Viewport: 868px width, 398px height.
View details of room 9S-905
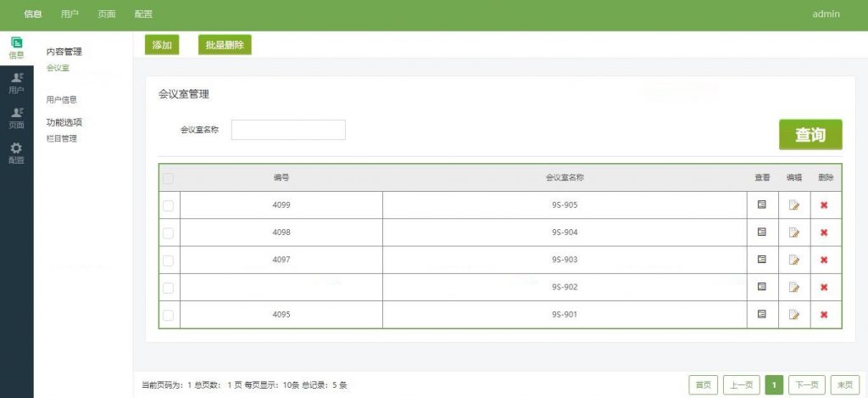(762, 205)
